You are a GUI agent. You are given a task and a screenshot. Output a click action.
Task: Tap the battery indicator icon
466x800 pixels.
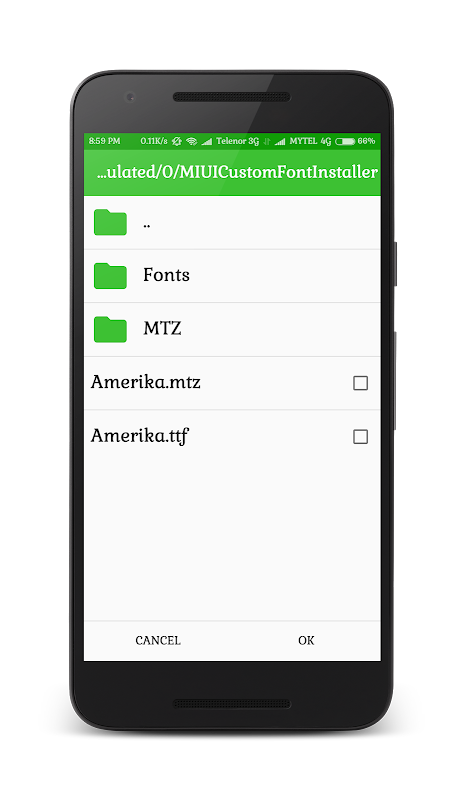345,141
